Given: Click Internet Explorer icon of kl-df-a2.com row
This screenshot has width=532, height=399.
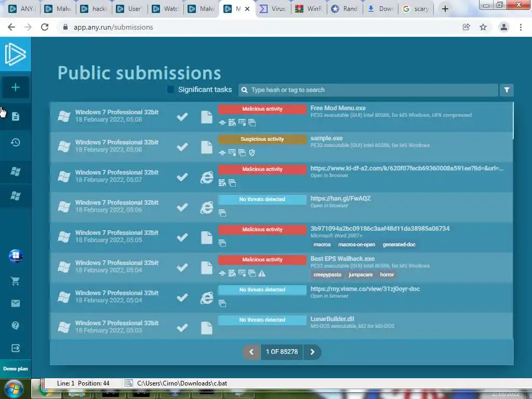Looking at the screenshot, I should click(206, 177).
